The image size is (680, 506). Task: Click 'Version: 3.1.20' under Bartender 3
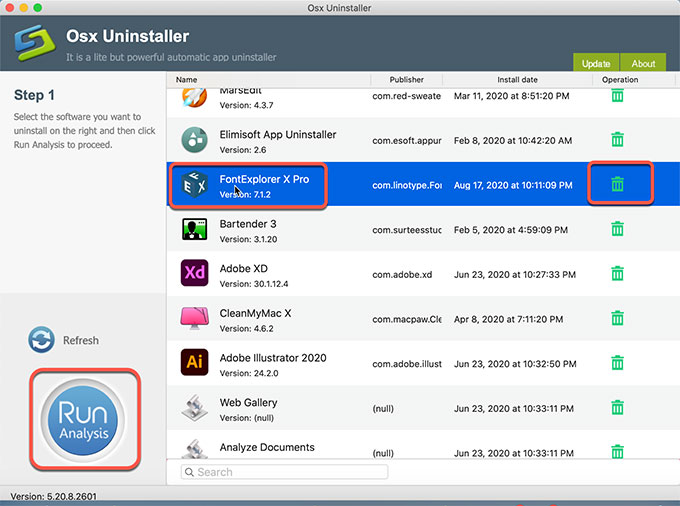[248, 239]
